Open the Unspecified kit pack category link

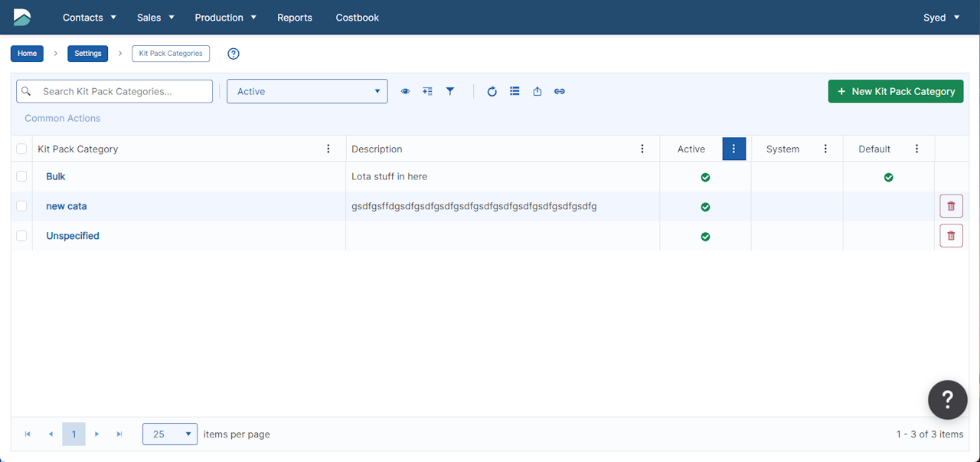coord(73,236)
